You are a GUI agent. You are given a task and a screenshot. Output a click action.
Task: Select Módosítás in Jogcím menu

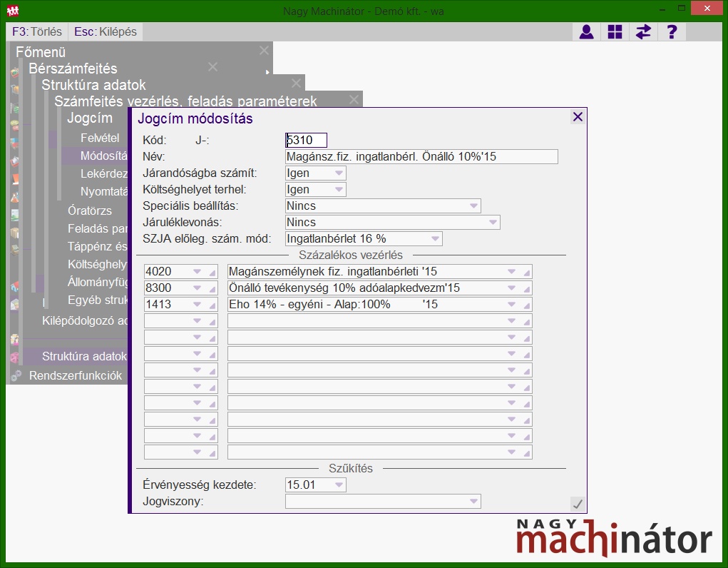point(103,156)
